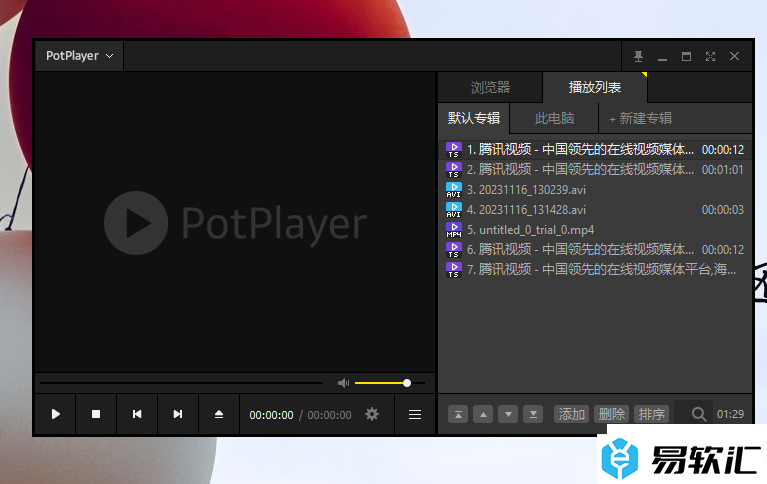Click the 排序 button
This screenshot has width=767, height=484.
click(x=651, y=415)
